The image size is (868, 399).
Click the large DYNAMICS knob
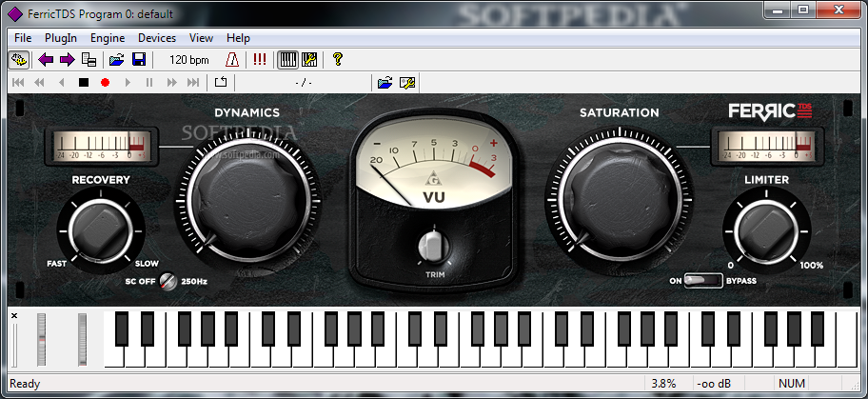click(248, 200)
